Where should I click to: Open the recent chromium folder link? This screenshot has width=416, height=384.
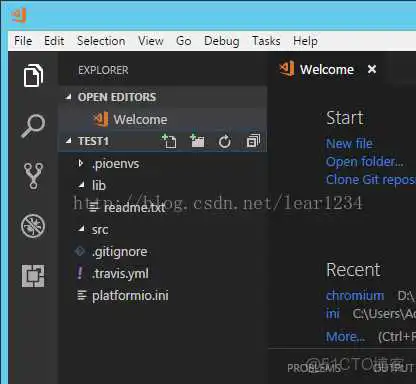[x=355, y=296]
